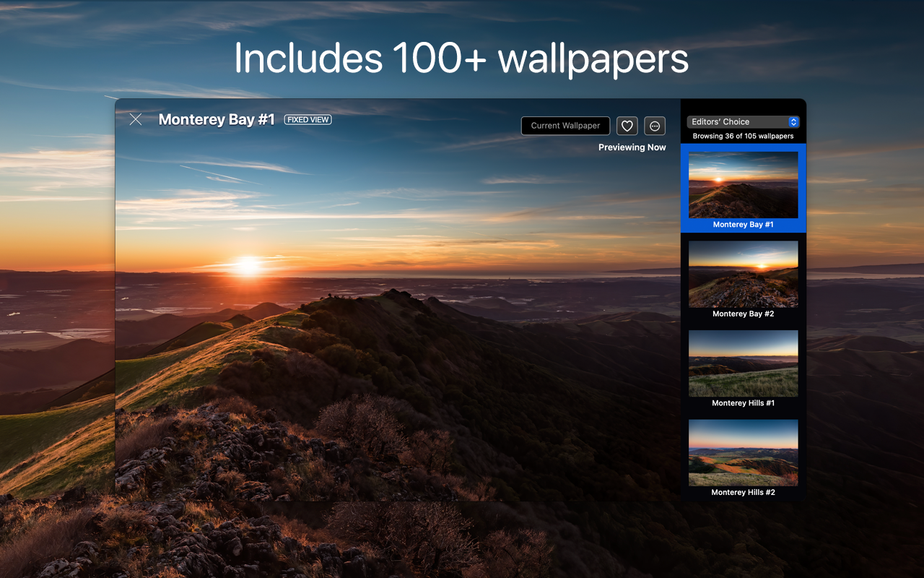924x578 pixels.
Task: Select the Monterey Bay #1 title heading
Action: (216, 119)
